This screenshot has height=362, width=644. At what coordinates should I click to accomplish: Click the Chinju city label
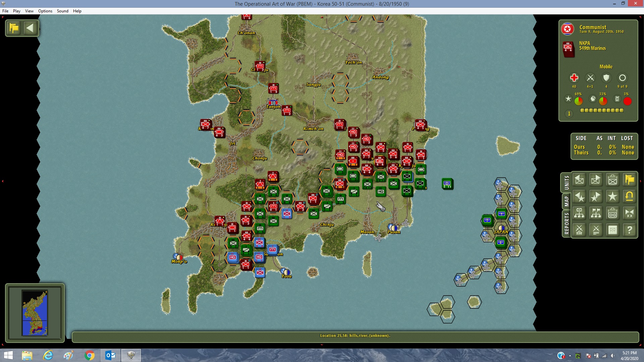(x=327, y=225)
